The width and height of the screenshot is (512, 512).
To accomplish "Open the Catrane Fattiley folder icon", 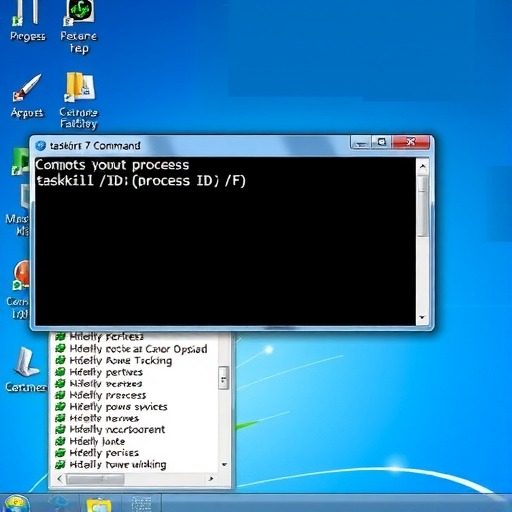I will pyautogui.click(x=79, y=100).
